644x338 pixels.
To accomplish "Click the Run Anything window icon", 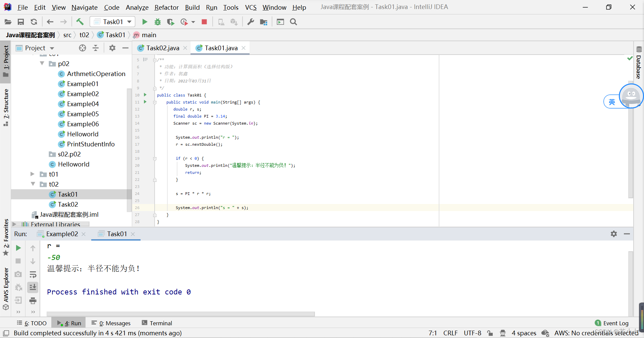I will click(x=280, y=22).
